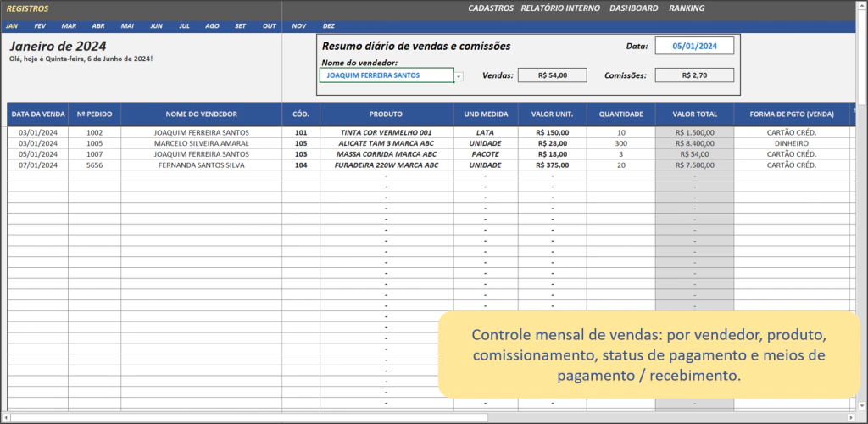Switch to DEZ month tab

[x=329, y=26]
